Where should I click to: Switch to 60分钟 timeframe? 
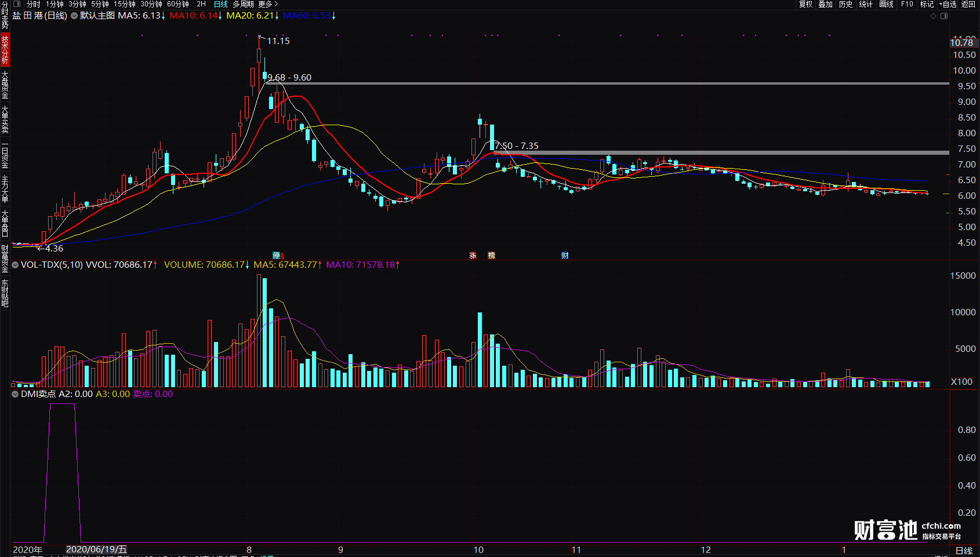click(x=178, y=4)
